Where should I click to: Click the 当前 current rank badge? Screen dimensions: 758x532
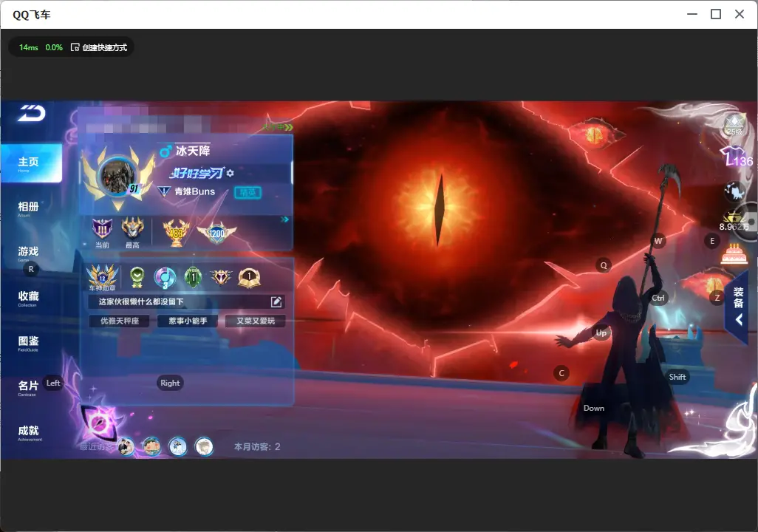pos(102,232)
